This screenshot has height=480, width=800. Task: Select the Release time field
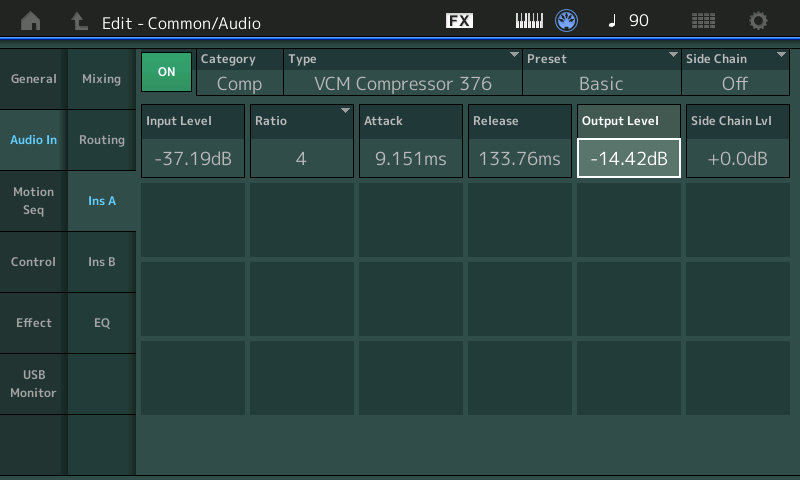point(518,158)
